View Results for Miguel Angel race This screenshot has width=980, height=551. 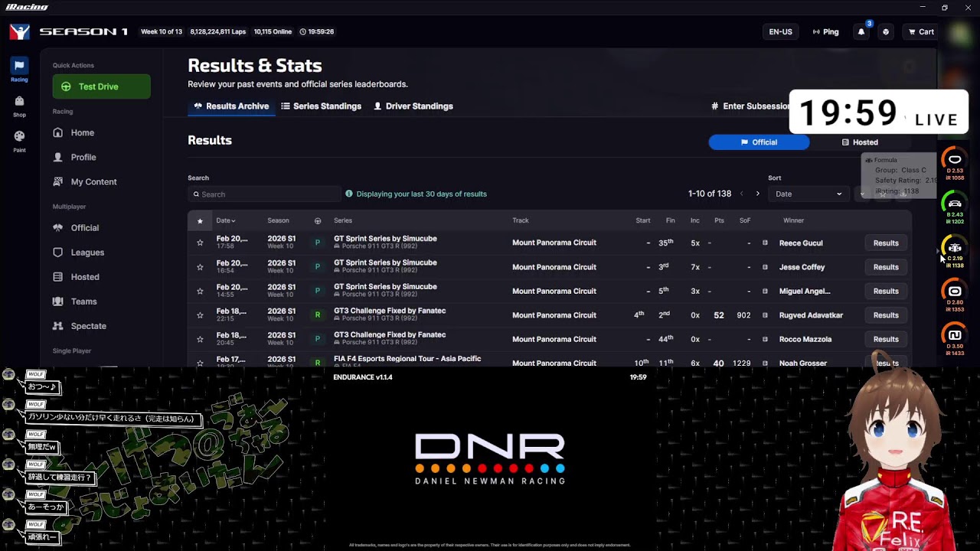click(886, 291)
